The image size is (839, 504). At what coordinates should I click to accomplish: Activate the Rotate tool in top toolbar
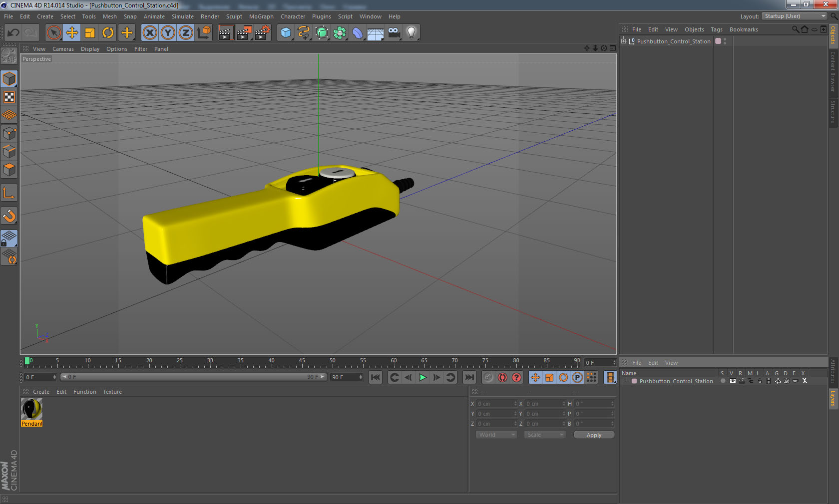[x=108, y=33]
